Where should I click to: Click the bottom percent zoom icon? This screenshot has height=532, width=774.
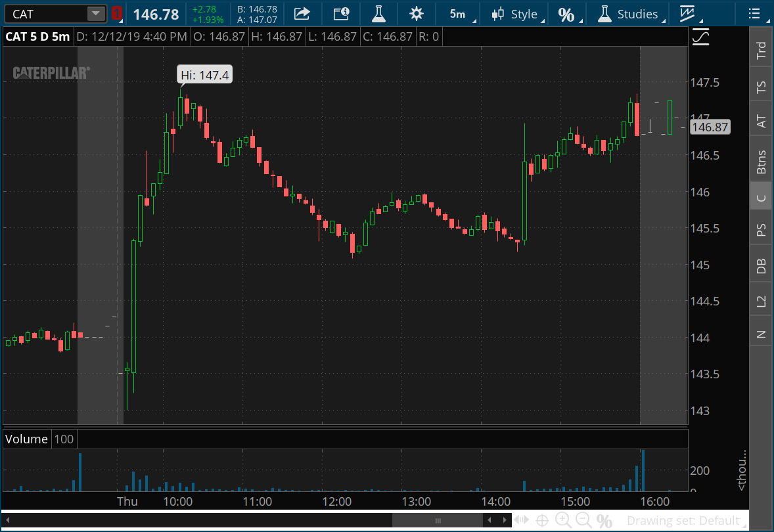coord(604,521)
